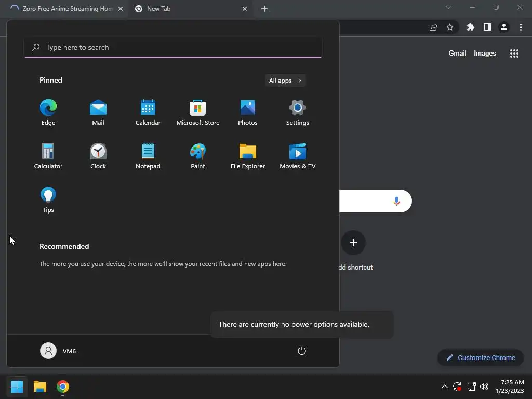The image size is (532, 399).
Task: Close the Zoro Free Anime Streaming tab
Action: pos(121,9)
